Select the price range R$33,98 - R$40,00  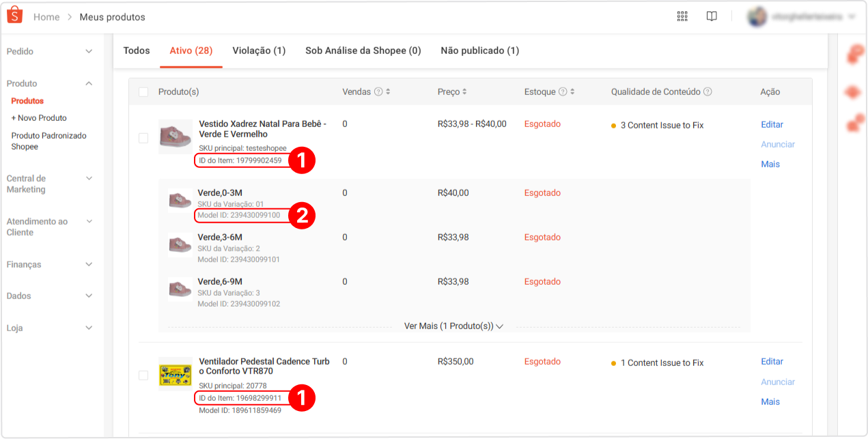(x=472, y=124)
